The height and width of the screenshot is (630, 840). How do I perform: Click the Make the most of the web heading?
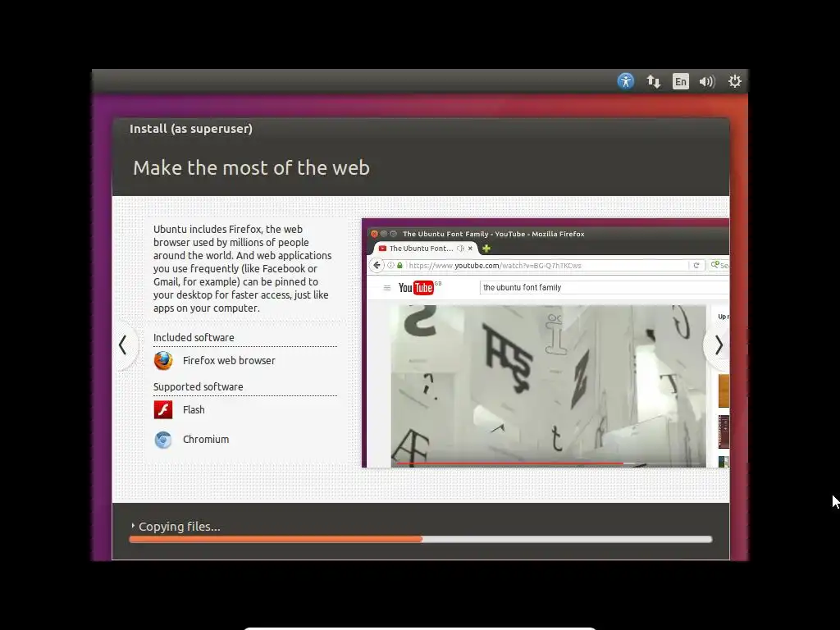click(251, 167)
